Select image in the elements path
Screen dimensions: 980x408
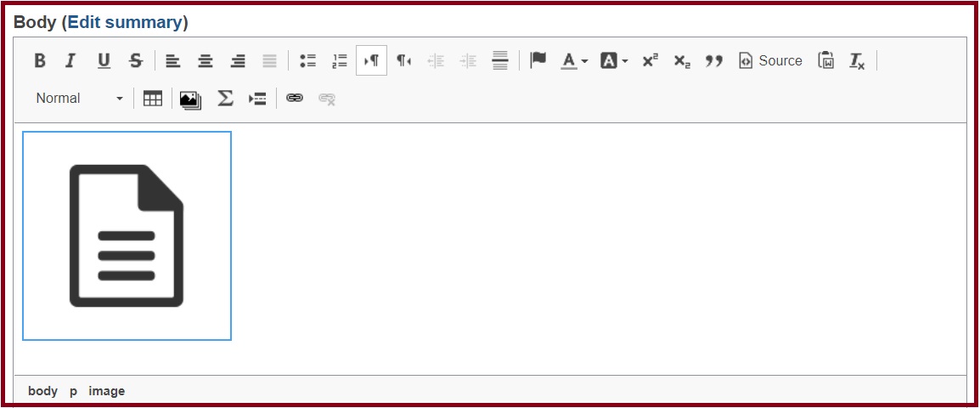pos(107,391)
